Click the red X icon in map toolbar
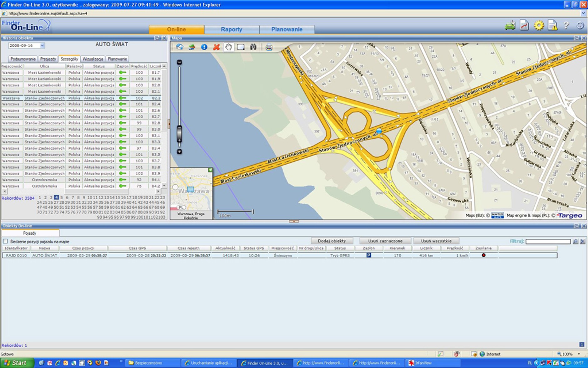Screen dimensions: 588x368 coord(216,47)
